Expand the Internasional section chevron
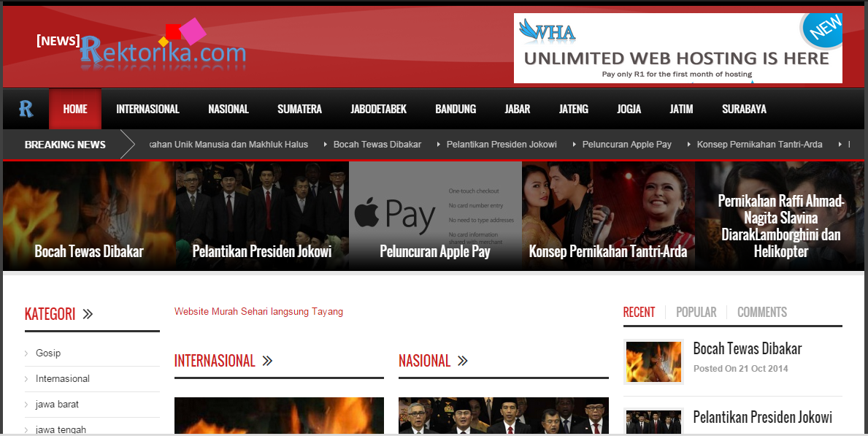Image resolution: width=868 pixels, height=436 pixels. point(267,361)
